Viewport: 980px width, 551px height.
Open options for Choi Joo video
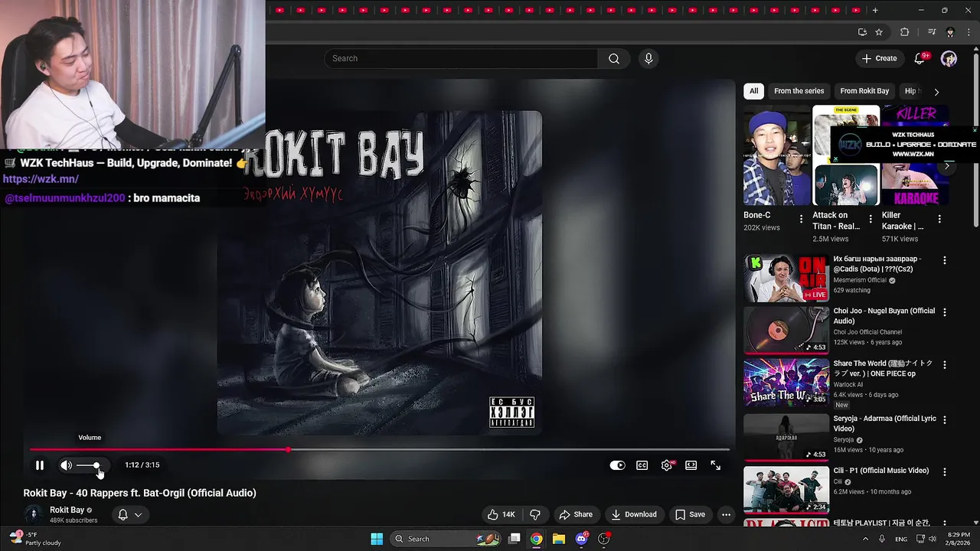point(944,312)
